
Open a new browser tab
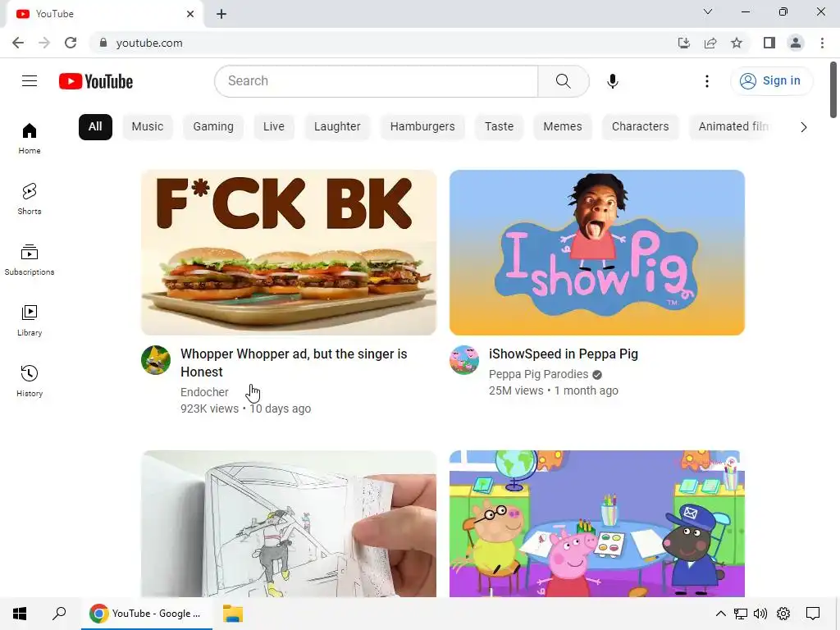pos(221,14)
